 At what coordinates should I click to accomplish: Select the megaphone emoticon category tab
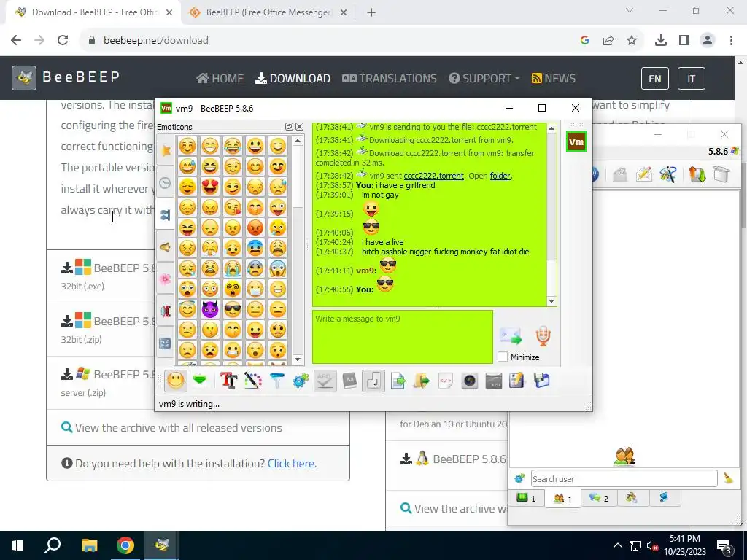166,247
